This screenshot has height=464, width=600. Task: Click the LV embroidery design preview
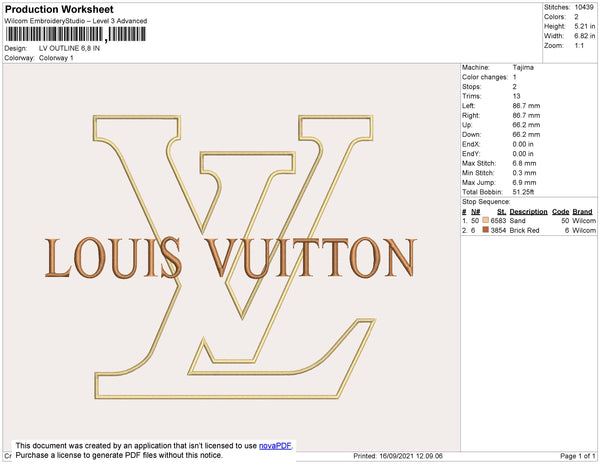tap(232, 257)
